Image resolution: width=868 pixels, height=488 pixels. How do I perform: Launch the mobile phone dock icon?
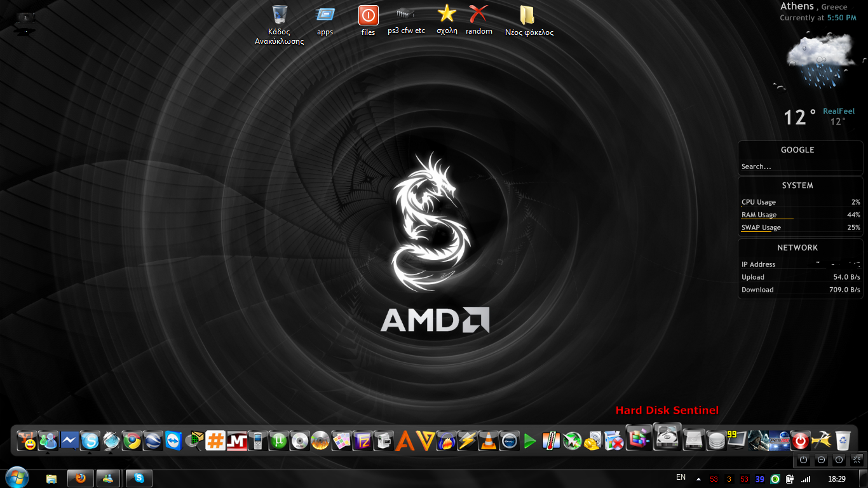coord(257,440)
